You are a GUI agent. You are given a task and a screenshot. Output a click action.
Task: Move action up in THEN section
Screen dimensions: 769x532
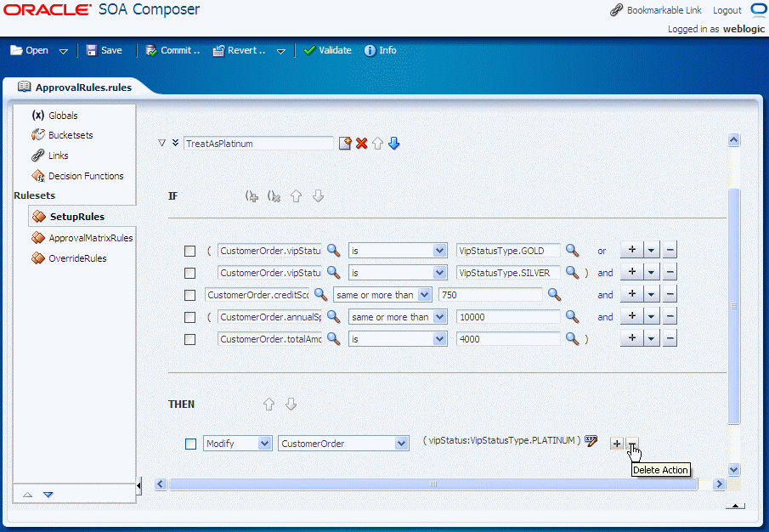click(269, 404)
